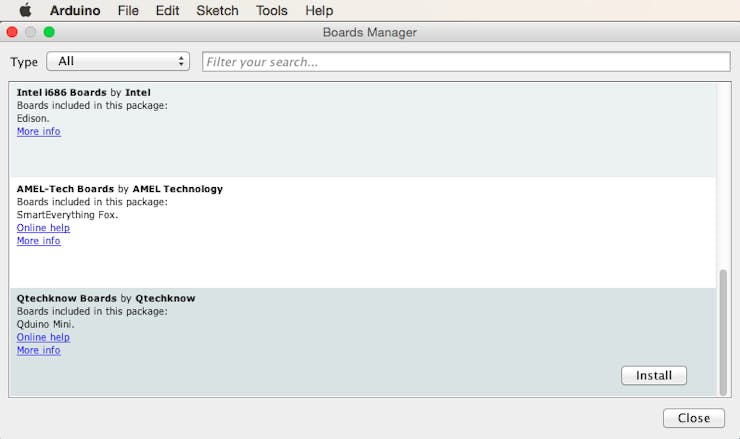This screenshot has height=439, width=740.
Task: Open the File menu
Action: (x=128, y=10)
